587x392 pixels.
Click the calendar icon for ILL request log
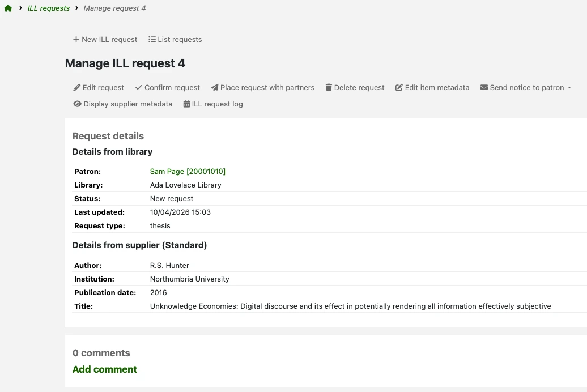186,104
